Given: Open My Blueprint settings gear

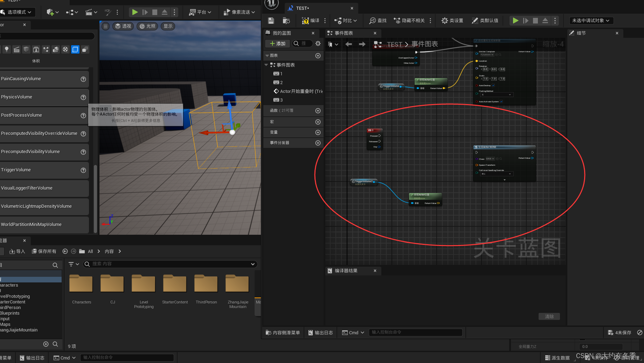Looking at the screenshot, I should (318, 43).
